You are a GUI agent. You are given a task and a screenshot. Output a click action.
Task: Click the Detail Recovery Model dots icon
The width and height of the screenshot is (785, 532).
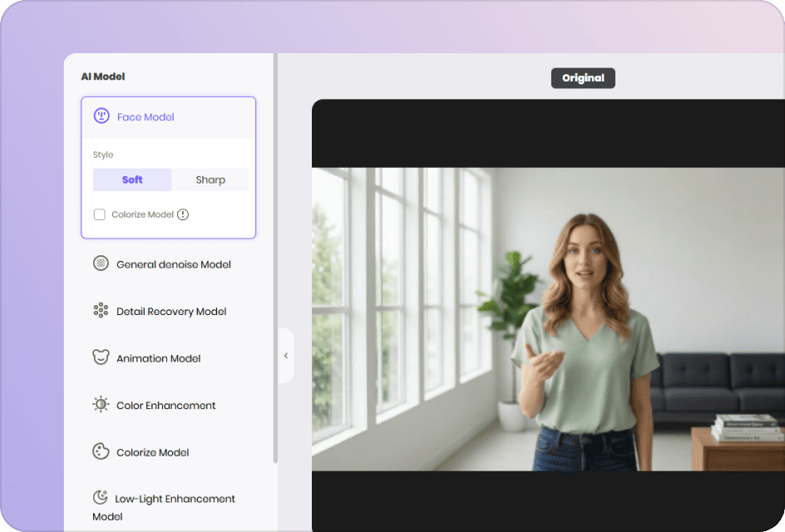100,310
